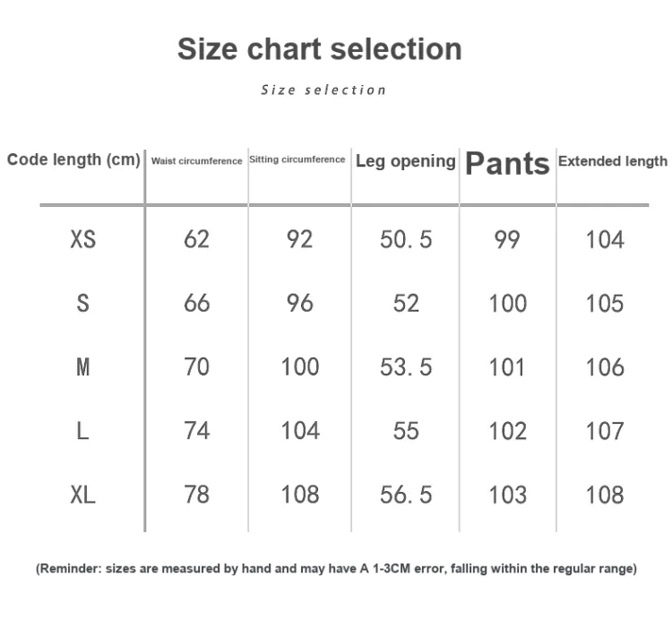Click the XL size row label

[83, 495]
